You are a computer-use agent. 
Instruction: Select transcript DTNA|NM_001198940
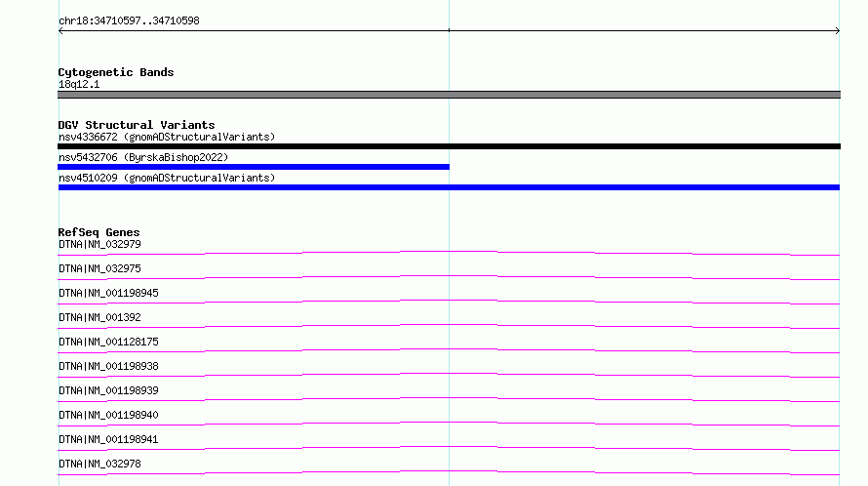click(x=108, y=415)
